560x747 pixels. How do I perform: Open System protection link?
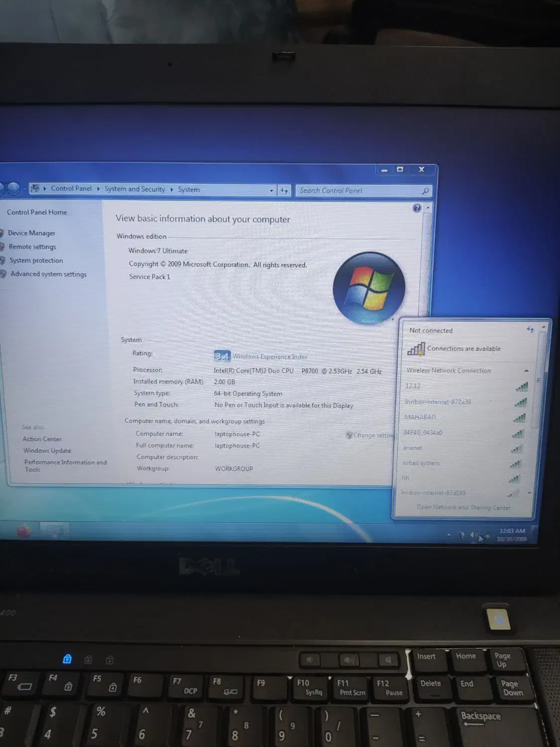coord(36,260)
